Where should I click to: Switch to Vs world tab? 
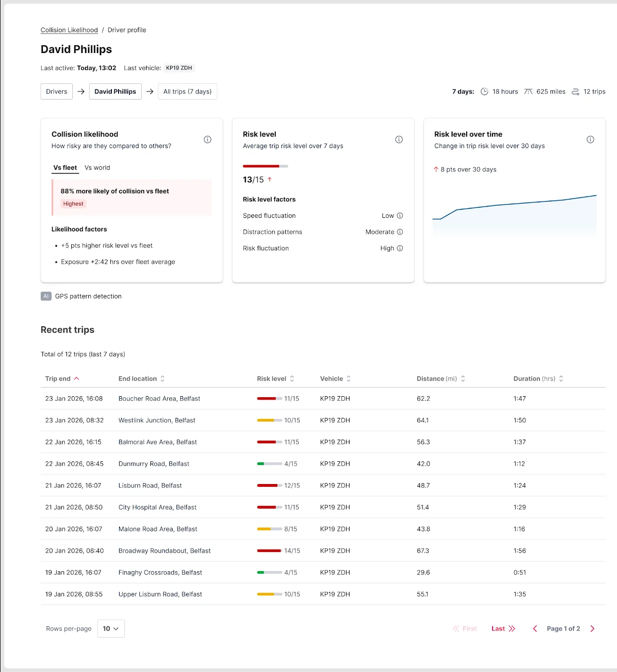click(97, 168)
